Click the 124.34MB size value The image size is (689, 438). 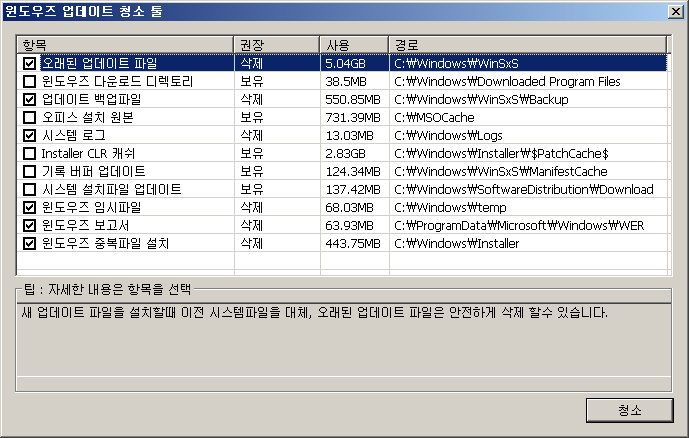pyautogui.click(x=353, y=172)
